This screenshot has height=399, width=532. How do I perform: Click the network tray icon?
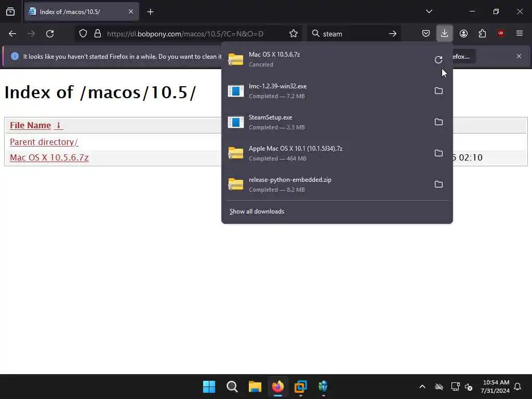[455, 387]
